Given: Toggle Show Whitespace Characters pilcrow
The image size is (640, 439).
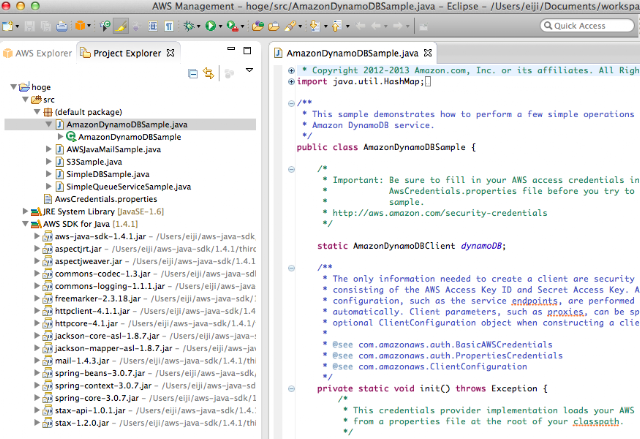Looking at the screenshot, I should [x=169, y=27].
